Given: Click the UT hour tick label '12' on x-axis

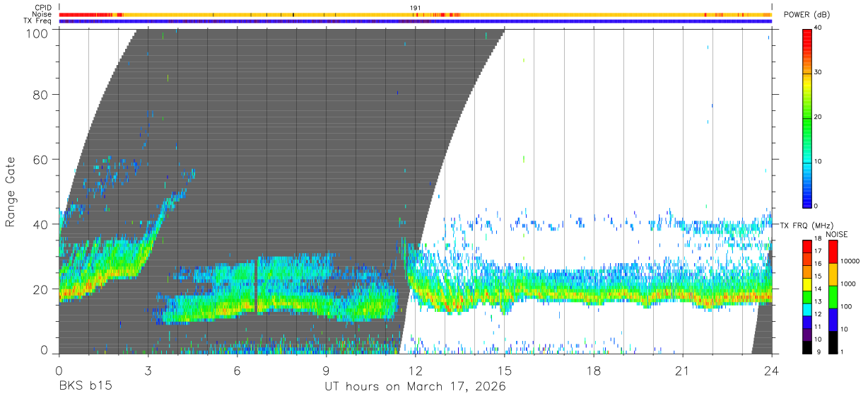Looking at the screenshot, I should pyautogui.click(x=415, y=369).
